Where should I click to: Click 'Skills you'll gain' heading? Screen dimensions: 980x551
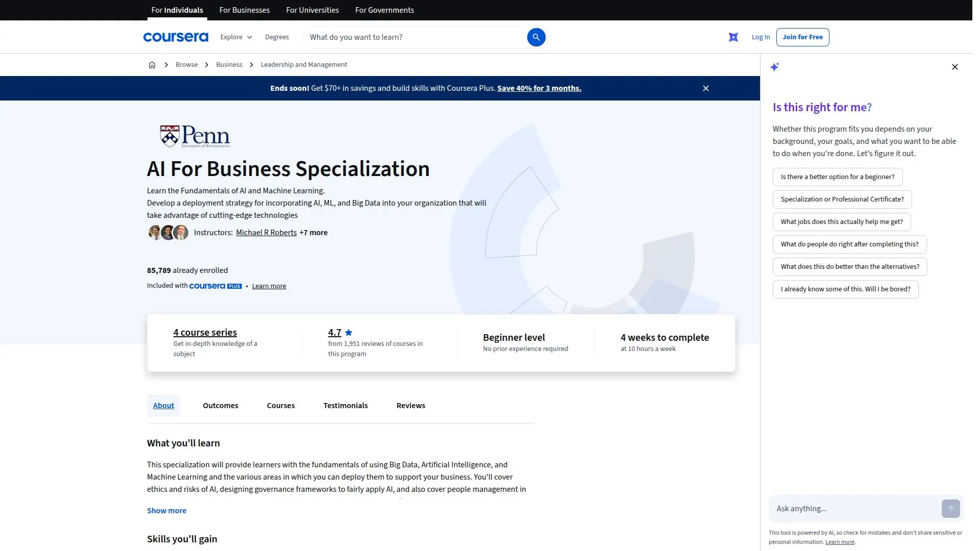[182, 539]
